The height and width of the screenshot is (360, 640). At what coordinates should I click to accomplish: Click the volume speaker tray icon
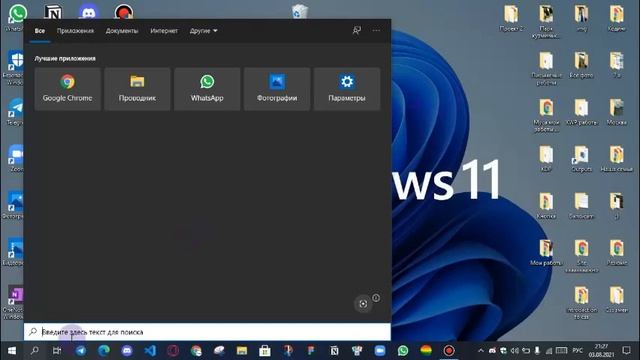coord(515,351)
